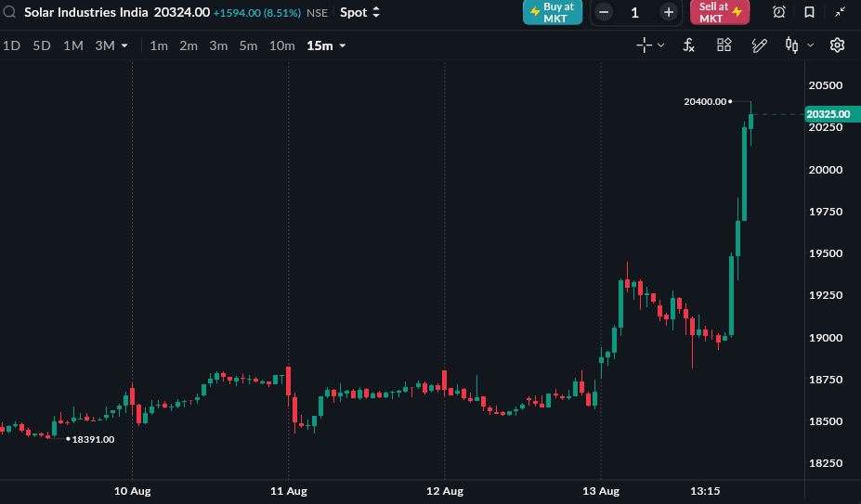
Task: Click the 10 Aug date label
Action: pyautogui.click(x=132, y=491)
